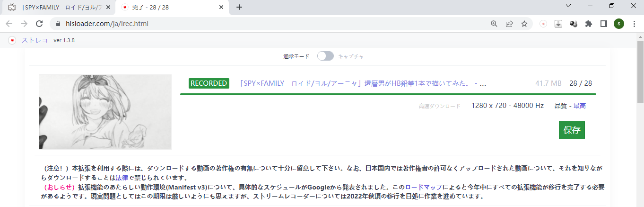Viewport: 644px width, 207px height.
Task: Open the Extensions puzzle piece menu
Action: [x=589, y=24]
